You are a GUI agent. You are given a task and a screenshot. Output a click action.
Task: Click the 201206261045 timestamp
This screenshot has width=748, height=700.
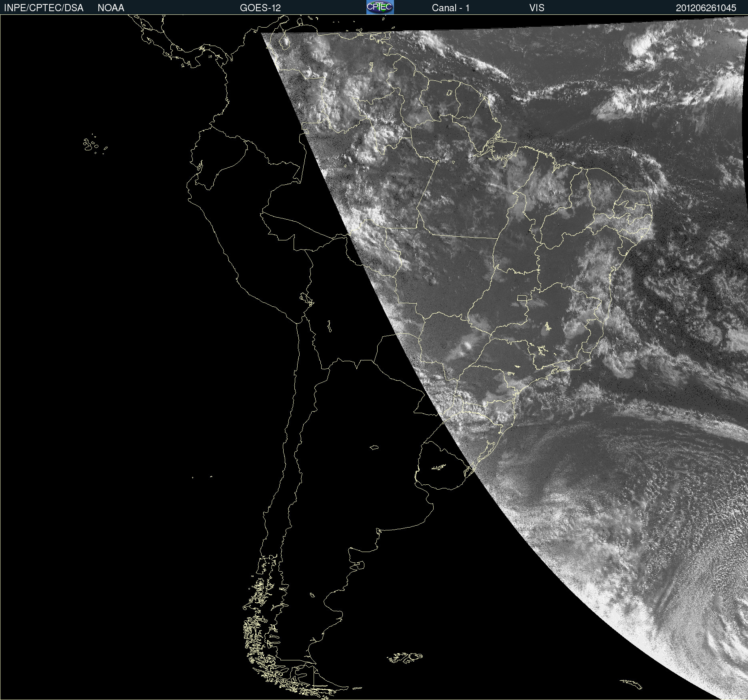[x=706, y=8]
